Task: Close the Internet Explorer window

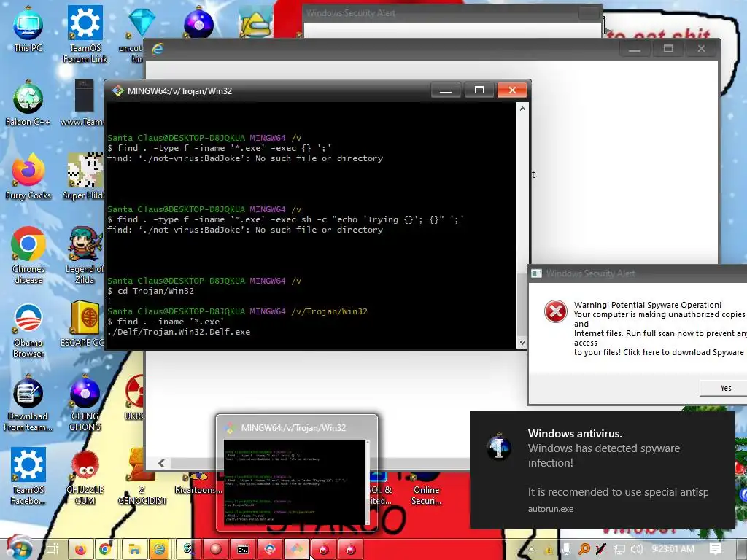Action: [701, 49]
